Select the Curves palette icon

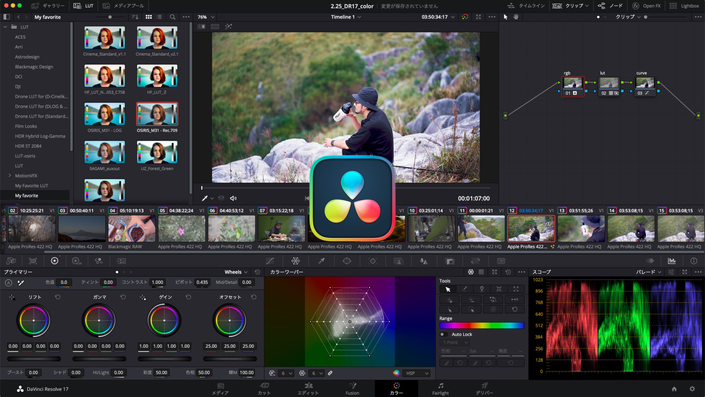point(270,261)
